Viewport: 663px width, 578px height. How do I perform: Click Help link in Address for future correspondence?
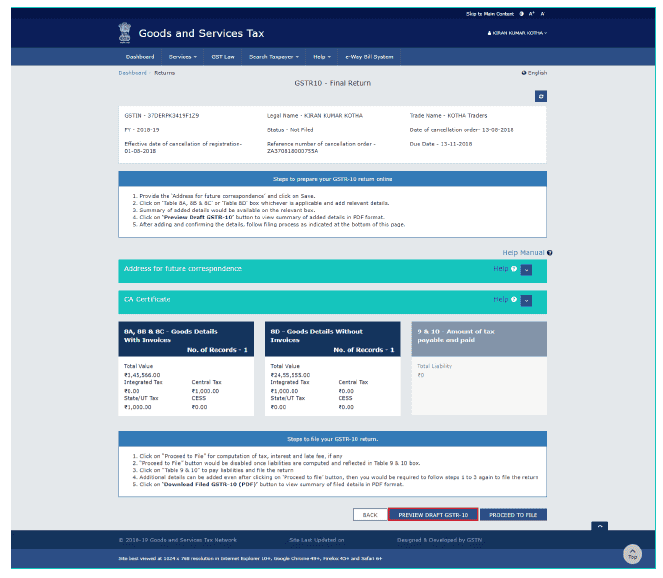pyautogui.click(x=501, y=268)
